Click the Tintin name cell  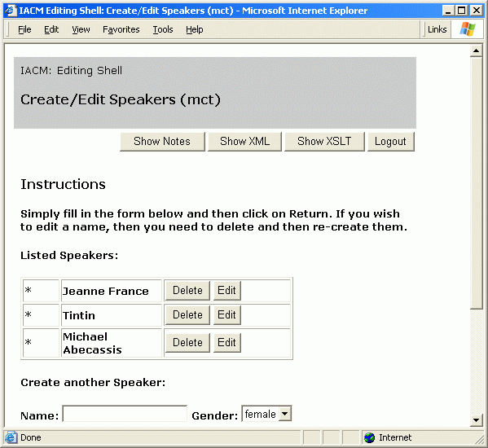(112, 315)
